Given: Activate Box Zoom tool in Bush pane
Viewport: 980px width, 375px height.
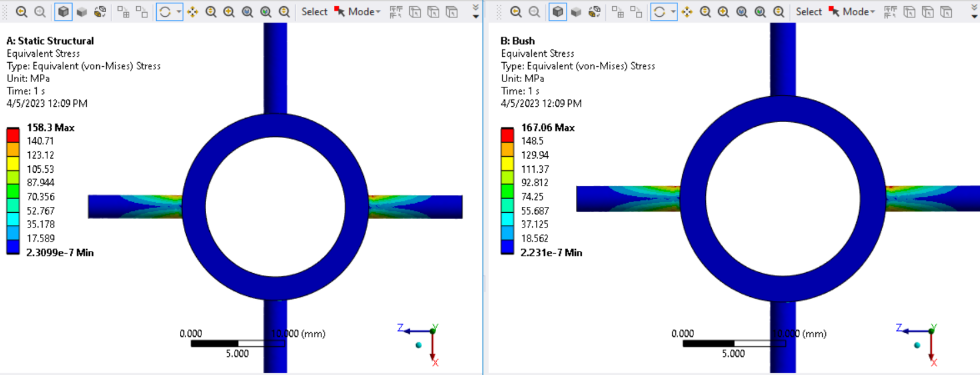Looking at the screenshot, I should pos(724,12).
